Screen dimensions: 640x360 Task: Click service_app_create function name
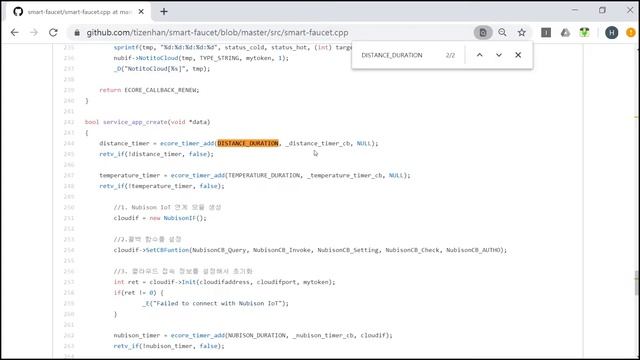tap(135, 122)
